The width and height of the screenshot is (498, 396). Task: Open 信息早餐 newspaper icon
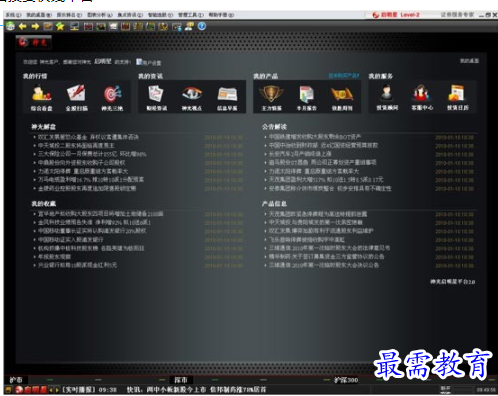click(227, 98)
